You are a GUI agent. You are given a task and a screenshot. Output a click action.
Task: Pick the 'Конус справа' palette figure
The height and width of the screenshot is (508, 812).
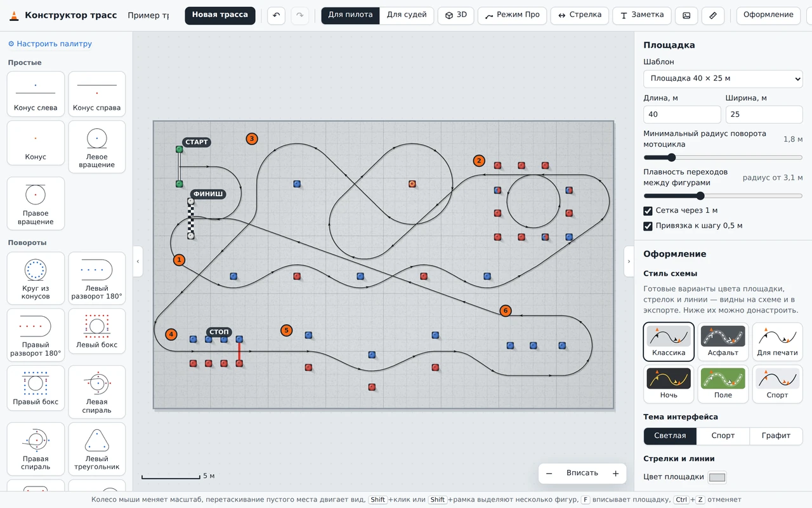pos(97,94)
